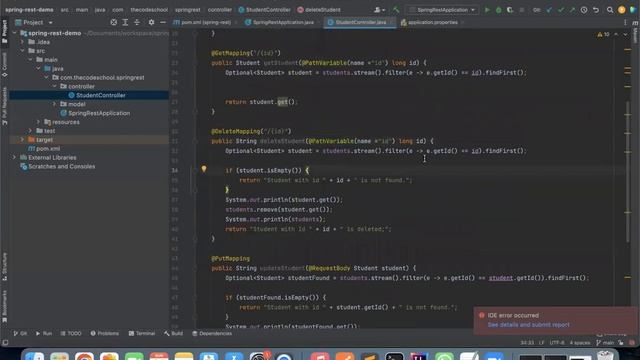This screenshot has height=360, width=640.
Task: Expand the .idea folder
Action: tap(22, 42)
